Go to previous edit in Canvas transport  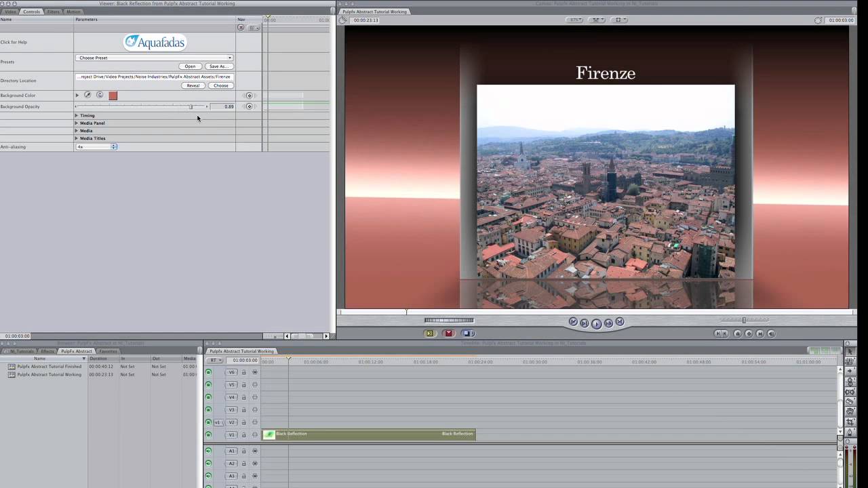[573, 322]
